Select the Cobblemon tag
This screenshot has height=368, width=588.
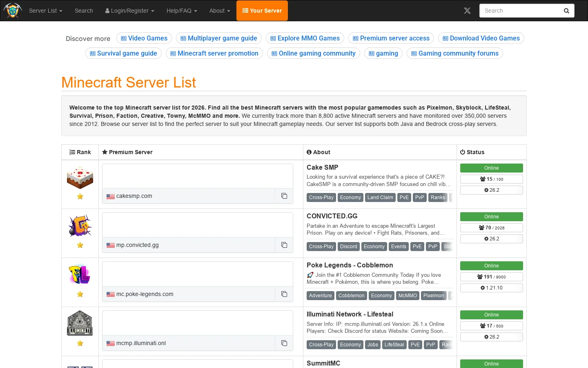click(x=351, y=296)
